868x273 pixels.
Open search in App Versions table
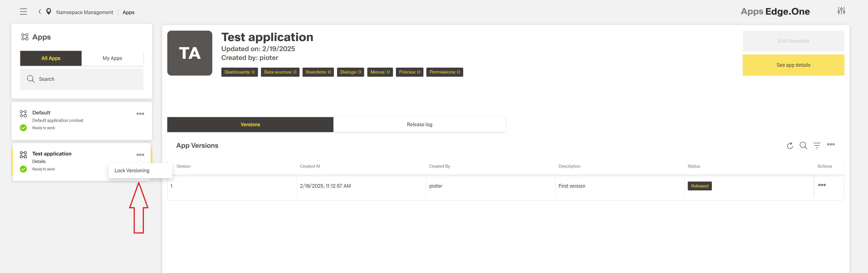point(803,145)
